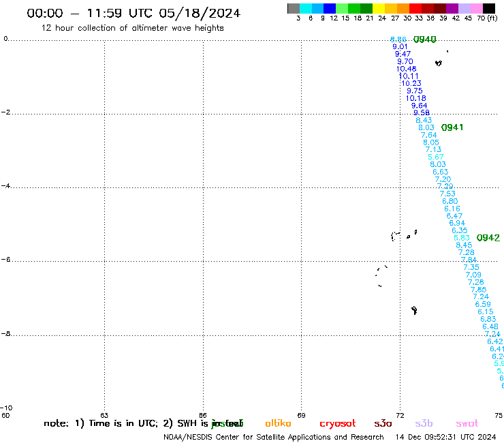Viewport: 504px width, 443px height.
Task: Click the wave height value 7.35
Action: pos(471,267)
